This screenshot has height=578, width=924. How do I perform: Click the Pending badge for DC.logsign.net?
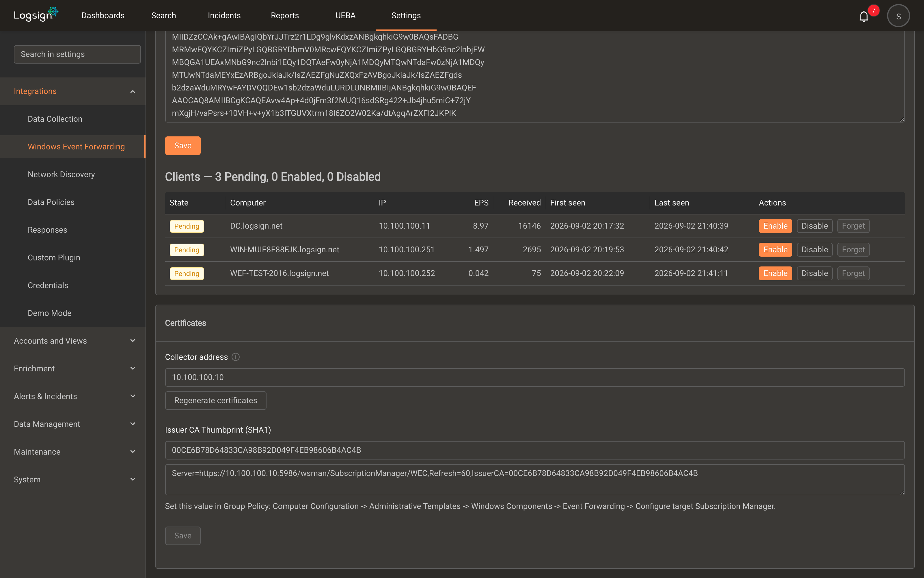point(187,226)
